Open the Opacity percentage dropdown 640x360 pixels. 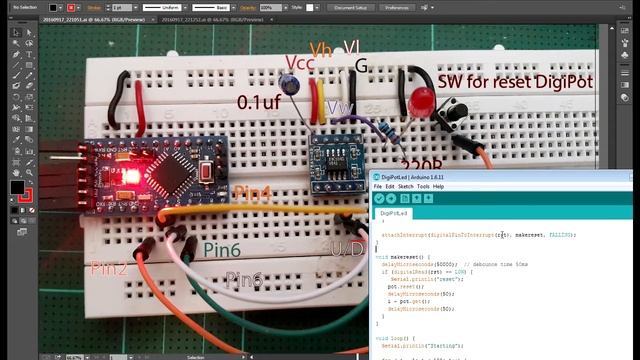285,8
